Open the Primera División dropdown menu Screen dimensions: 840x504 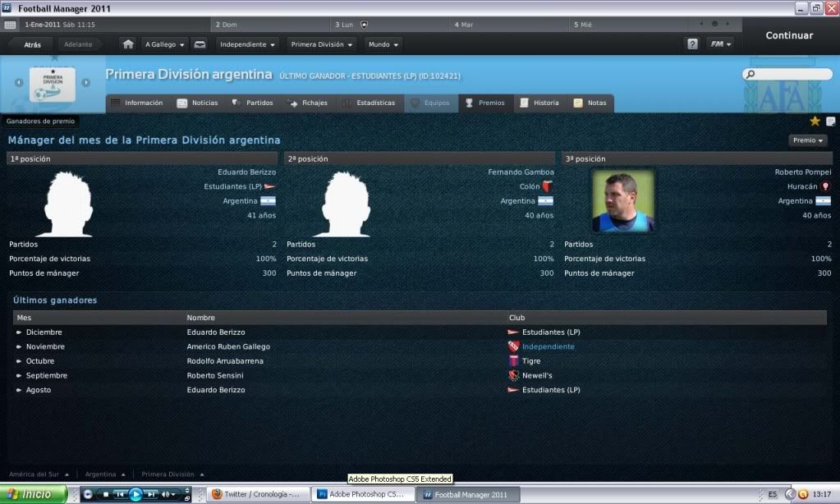coord(321,44)
